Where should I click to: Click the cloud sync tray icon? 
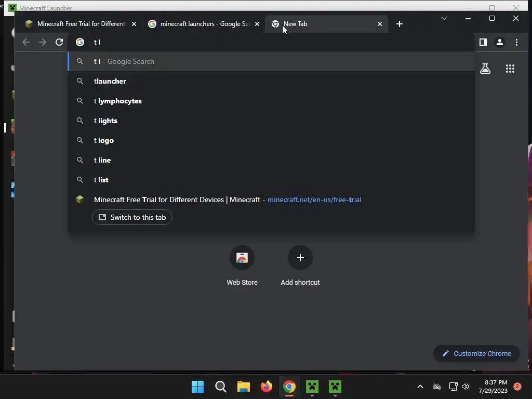click(x=437, y=387)
